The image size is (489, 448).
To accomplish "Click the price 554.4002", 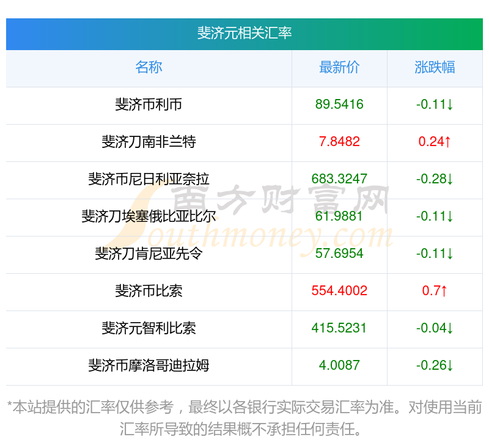I will [x=339, y=291].
